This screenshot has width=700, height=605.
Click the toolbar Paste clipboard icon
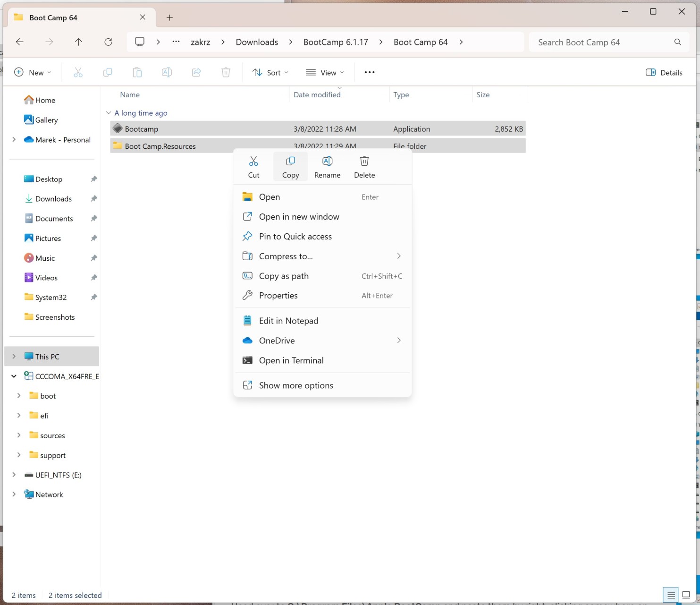point(137,72)
